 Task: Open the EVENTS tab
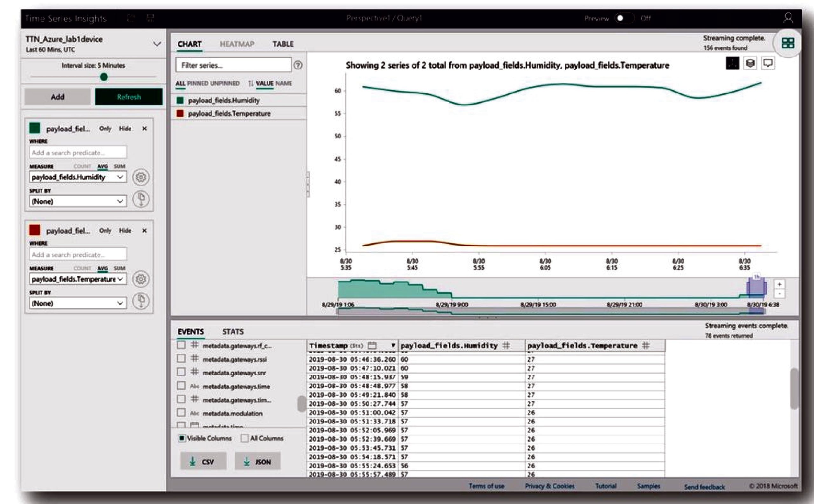pyautogui.click(x=190, y=332)
